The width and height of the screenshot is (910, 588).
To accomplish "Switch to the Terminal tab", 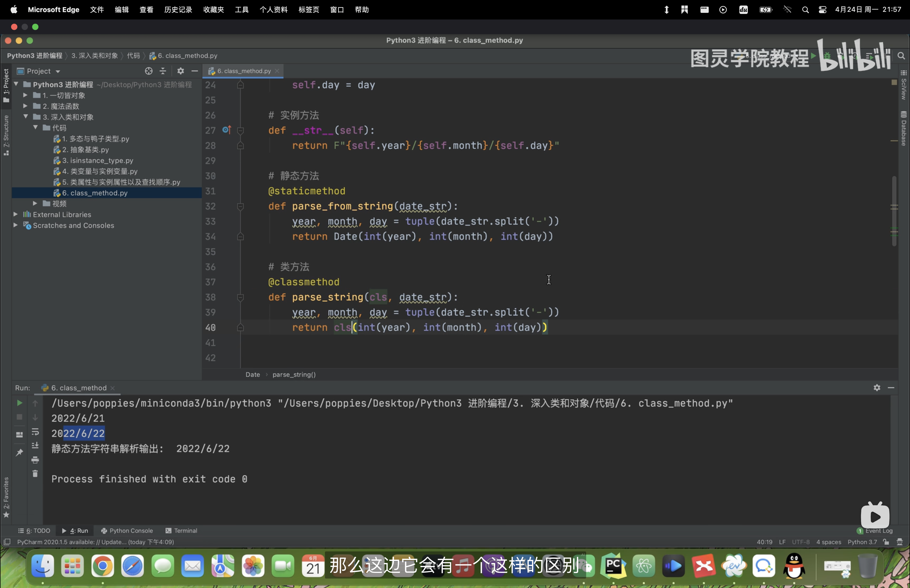I will pos(181,531).
